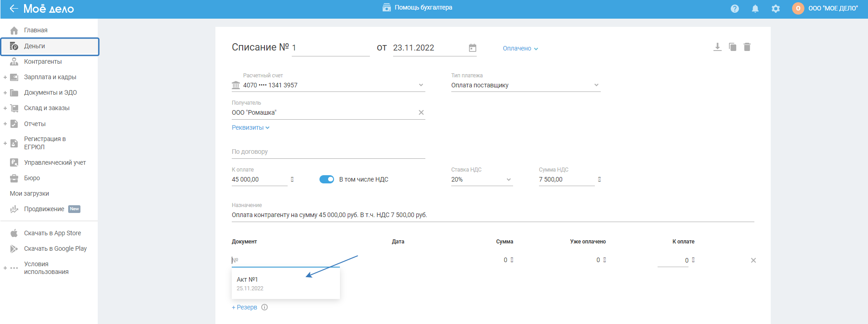Delete the write-off with the trash icon

[747, 47]
